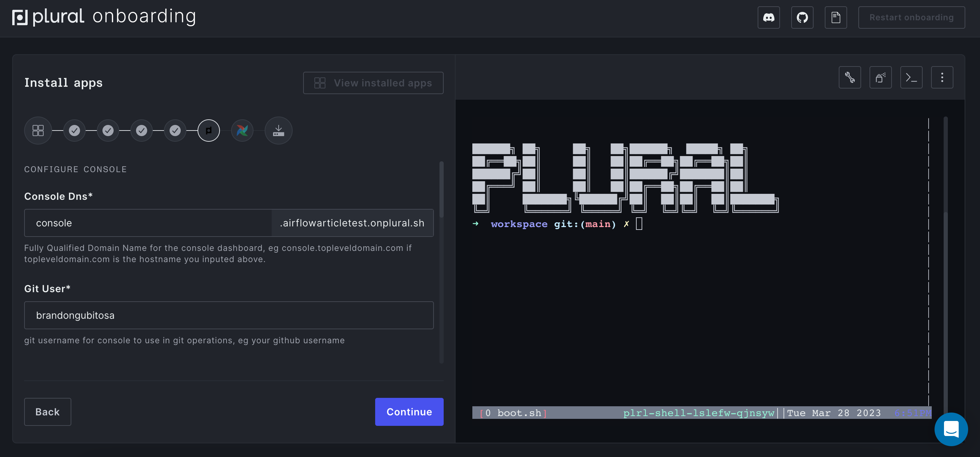Select the Airflow pinwheel step icon
This screenshot has height=457, width=980.
point(242,131)
